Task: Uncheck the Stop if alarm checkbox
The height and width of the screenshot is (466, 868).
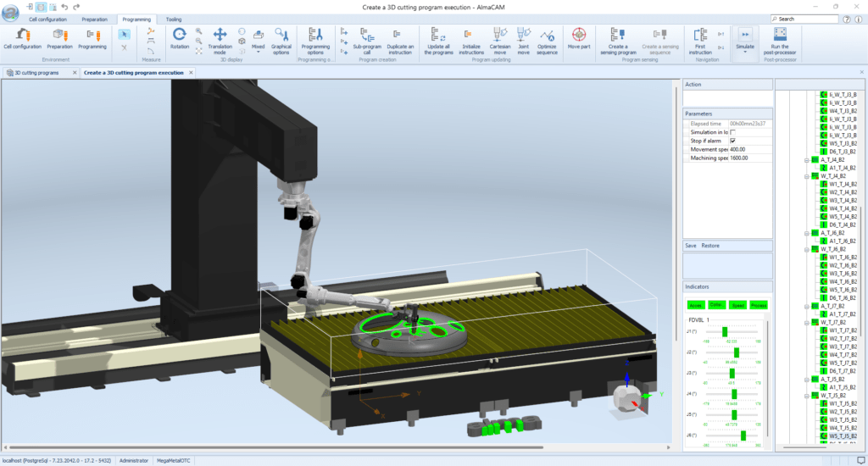Action: 732,141
